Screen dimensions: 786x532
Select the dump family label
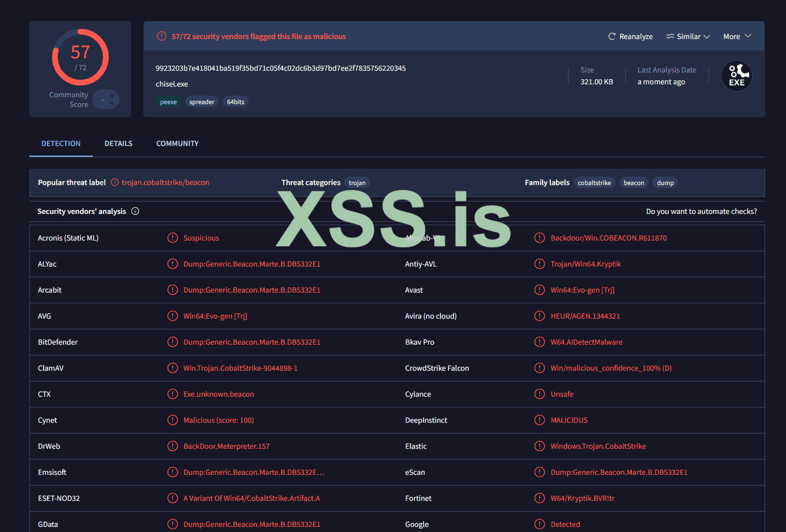(x=665, y=183)
